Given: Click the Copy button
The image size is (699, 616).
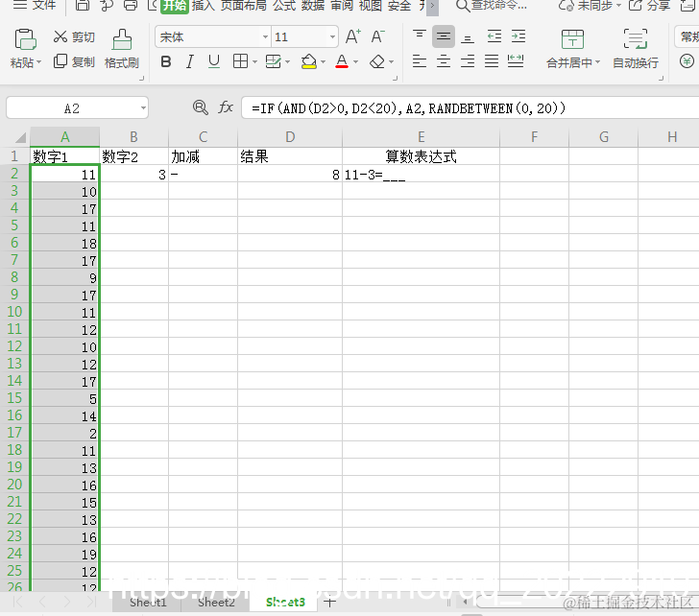Looking at the screenshot, I should [74, 62].
